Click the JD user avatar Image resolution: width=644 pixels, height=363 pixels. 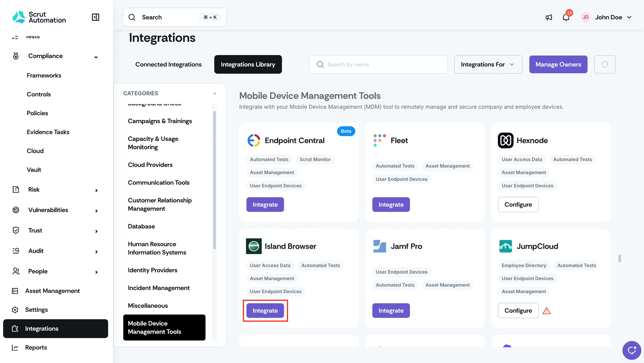pyautogui.click(x=585, y=17)
